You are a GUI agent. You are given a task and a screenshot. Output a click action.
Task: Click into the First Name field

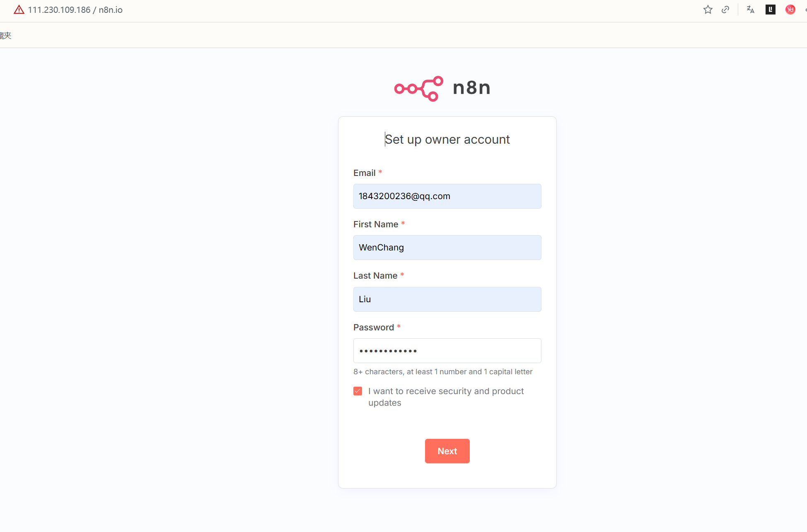(447, 248)
